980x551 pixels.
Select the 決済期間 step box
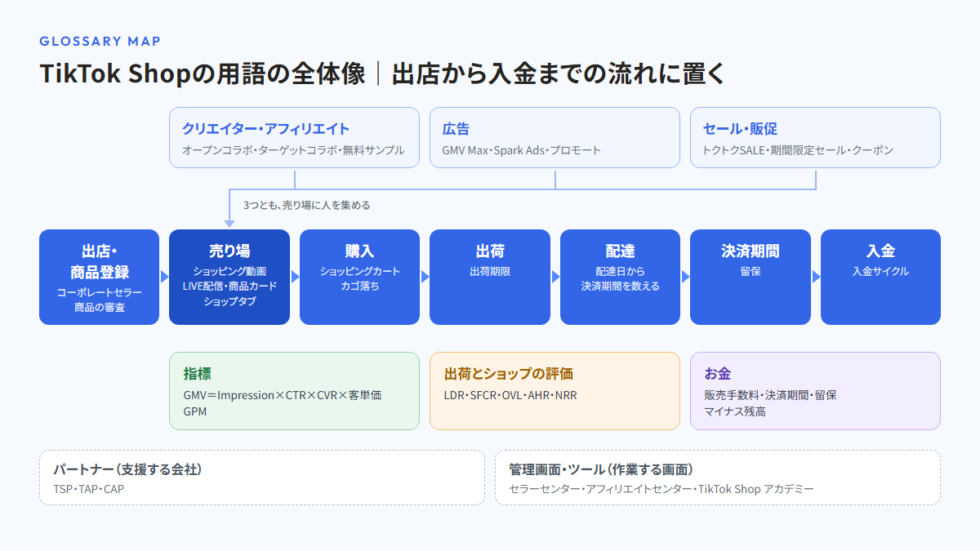click(x=751, y=277)
